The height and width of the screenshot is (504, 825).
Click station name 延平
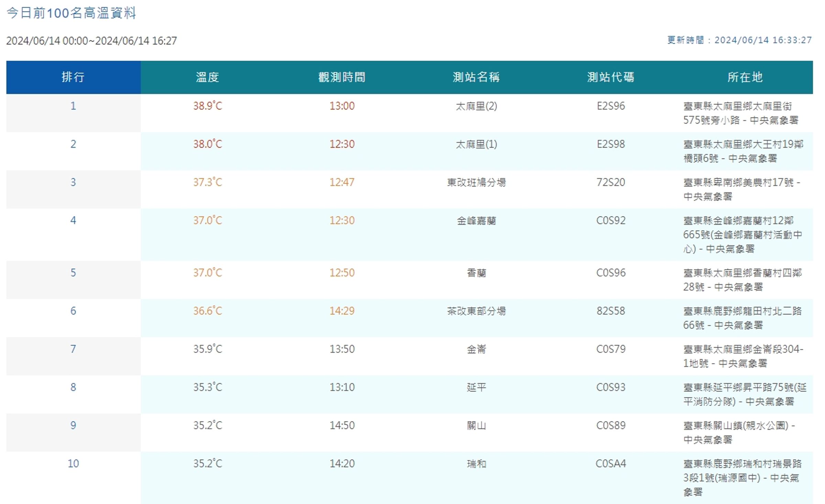(x=476, y=388)
